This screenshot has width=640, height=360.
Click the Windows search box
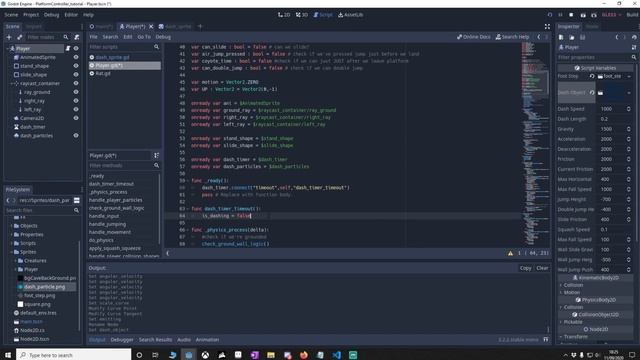pos(74,355)
